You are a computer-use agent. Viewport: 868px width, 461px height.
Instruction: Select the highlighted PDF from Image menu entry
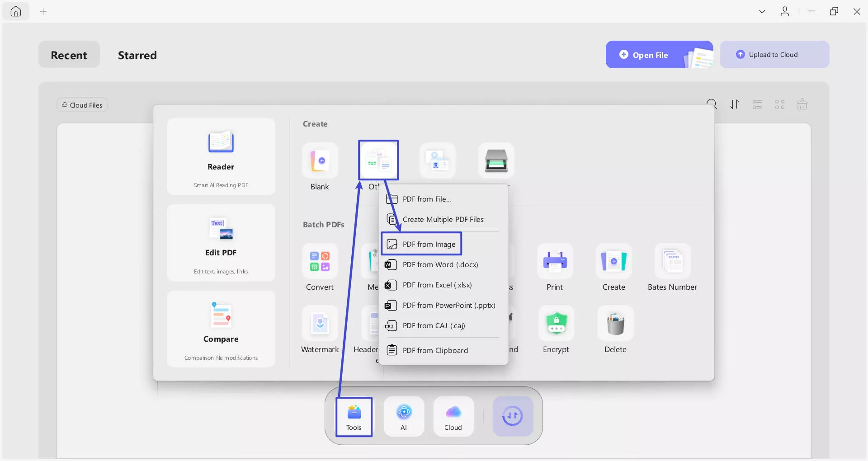[x=421, y=244]
